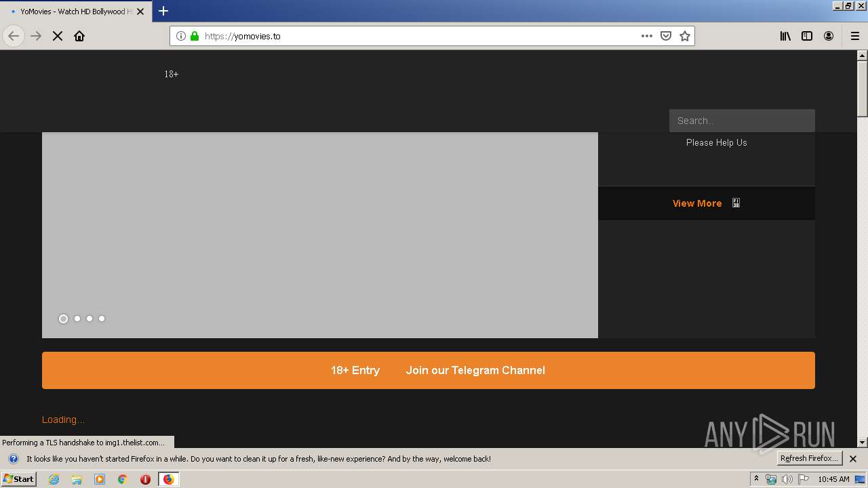868x488 pixels.
Task: Click the Refresh Firefox button
Action: coord(809,459)
